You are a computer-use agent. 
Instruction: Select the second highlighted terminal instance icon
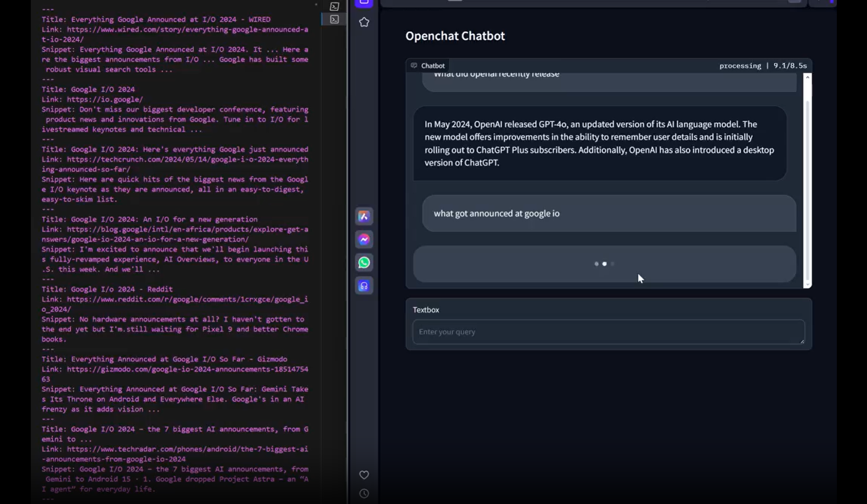pyautogui.click(x=334, y=19)
